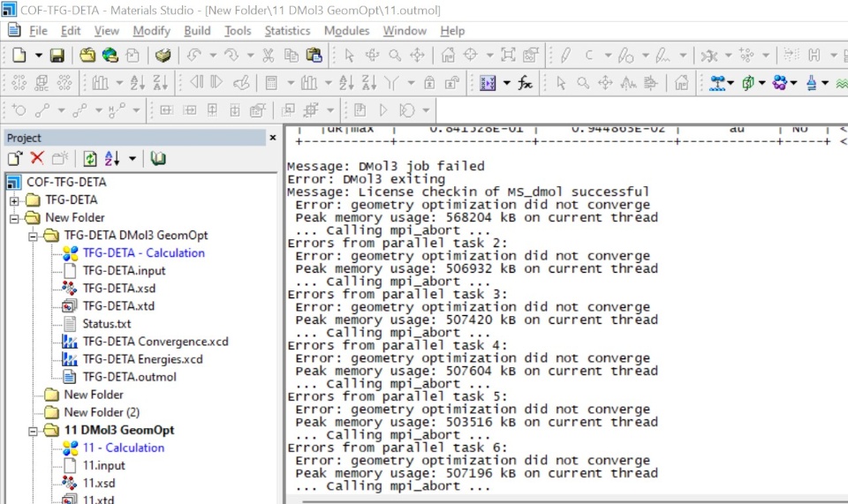Select the Zoom magnifier tool in top toolbar
Screen dimensions: 848x504
pos(395,55)
